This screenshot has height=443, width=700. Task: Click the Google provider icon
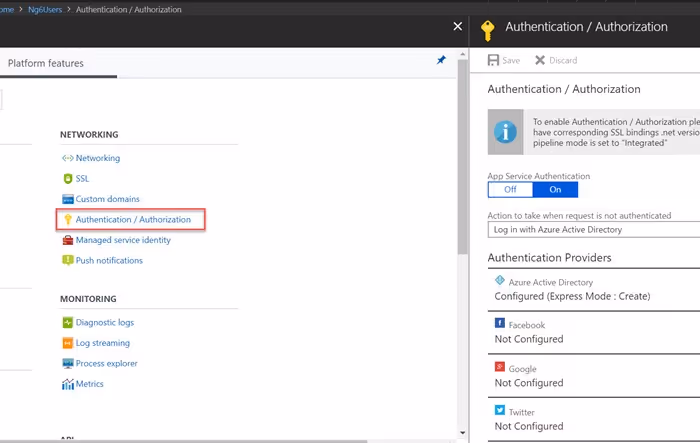500,367
